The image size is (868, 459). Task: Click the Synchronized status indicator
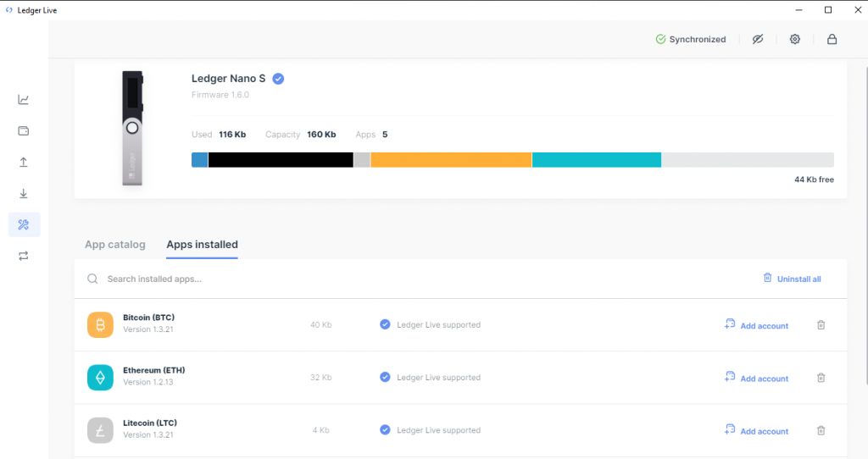pos(690,39)
